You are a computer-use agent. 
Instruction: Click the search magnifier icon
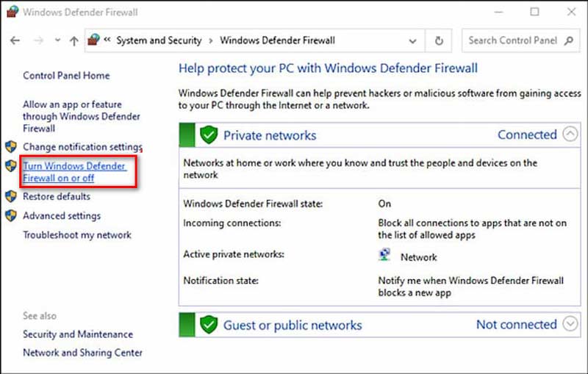click(x=568, y=40)
